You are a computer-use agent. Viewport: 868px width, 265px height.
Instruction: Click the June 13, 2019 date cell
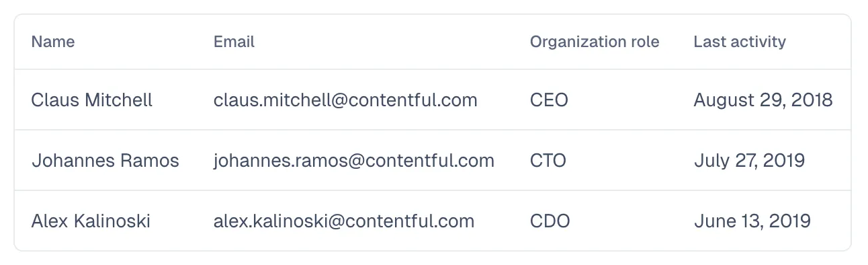752,221
